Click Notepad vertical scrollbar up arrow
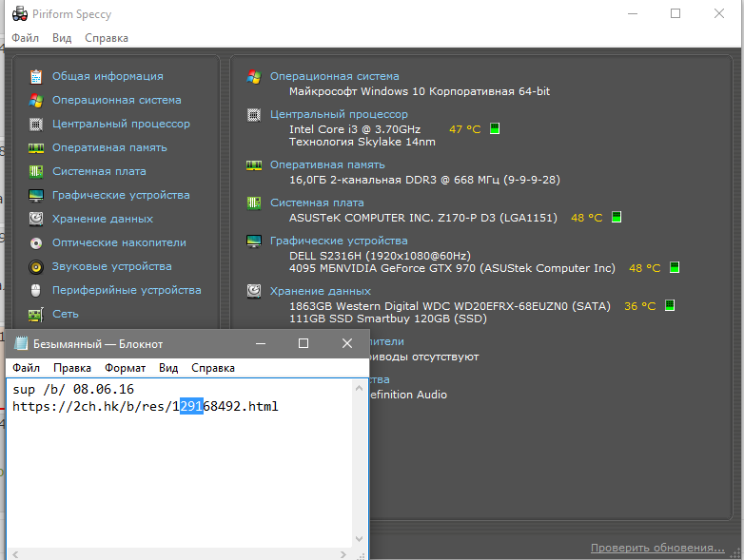The height and width of the screenshot is (560, 744). (360, 388)
